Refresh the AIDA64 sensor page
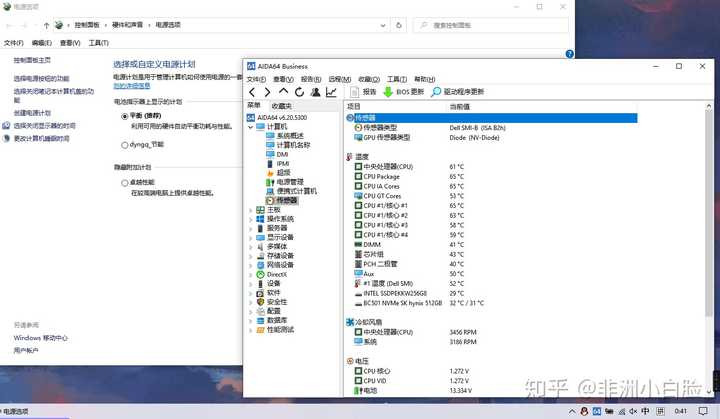The height and width of the screenshot is (419, 720). coord(299,92)
